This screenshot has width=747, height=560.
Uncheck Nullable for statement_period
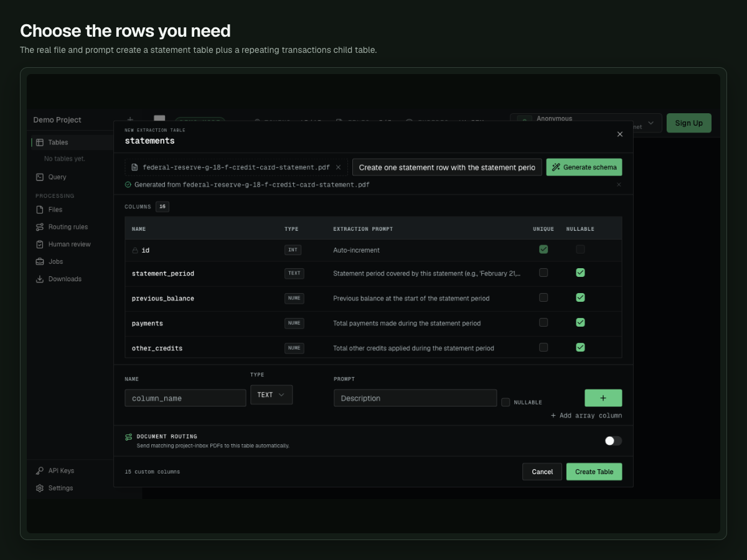580,273
